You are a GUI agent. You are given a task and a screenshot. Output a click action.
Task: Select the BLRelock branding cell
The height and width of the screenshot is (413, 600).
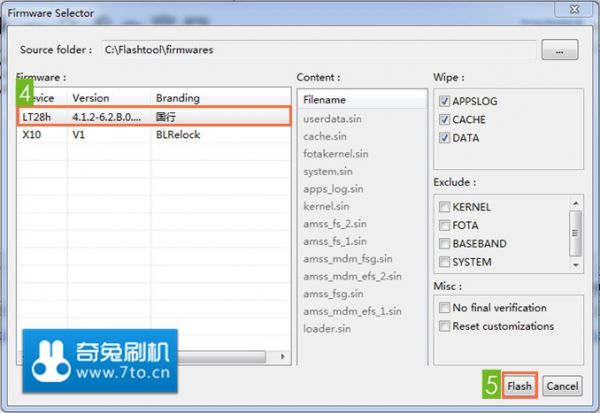point(178,135)
